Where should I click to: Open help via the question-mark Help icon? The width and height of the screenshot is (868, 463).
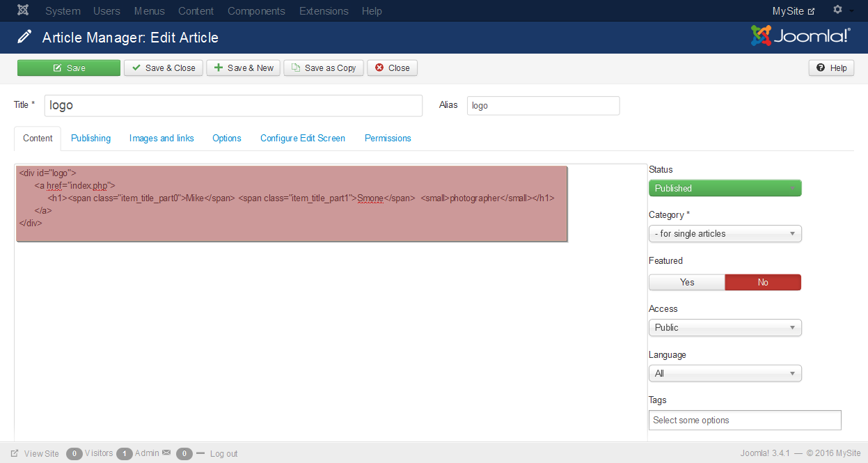click(x=822, y=68)
